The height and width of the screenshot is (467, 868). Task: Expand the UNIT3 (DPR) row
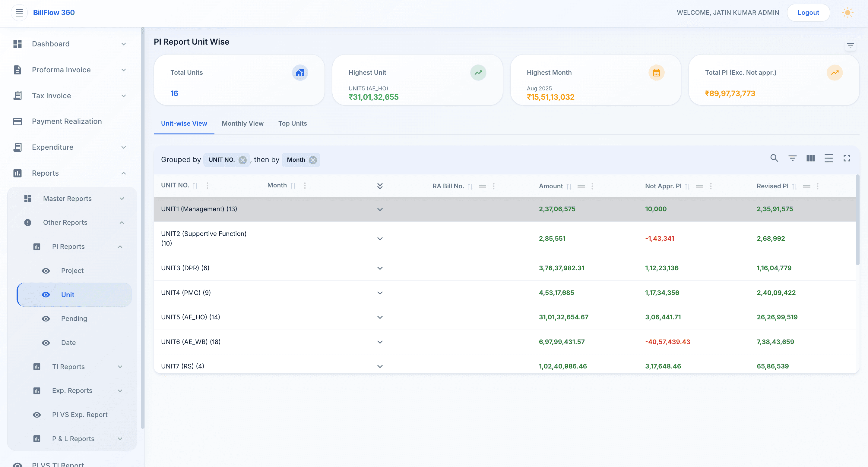380,268
